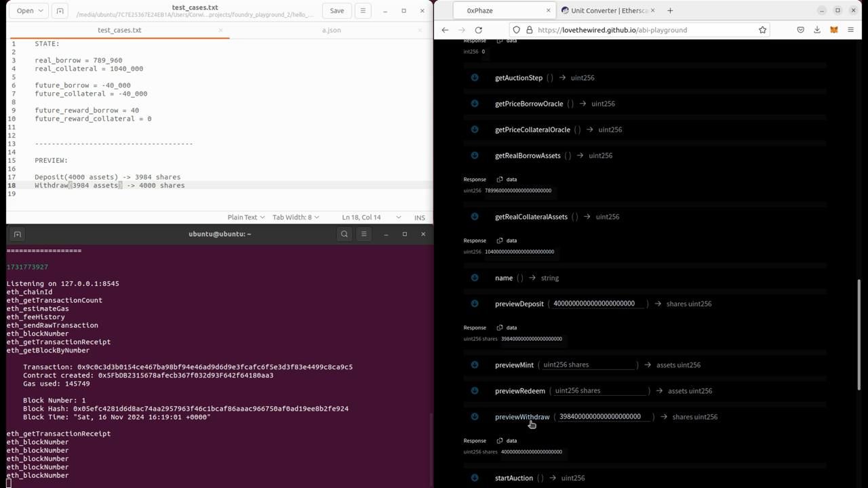Bookmark this page with star icon
Image resolution: width=868 pixels, height=488 pixels.
762,30
